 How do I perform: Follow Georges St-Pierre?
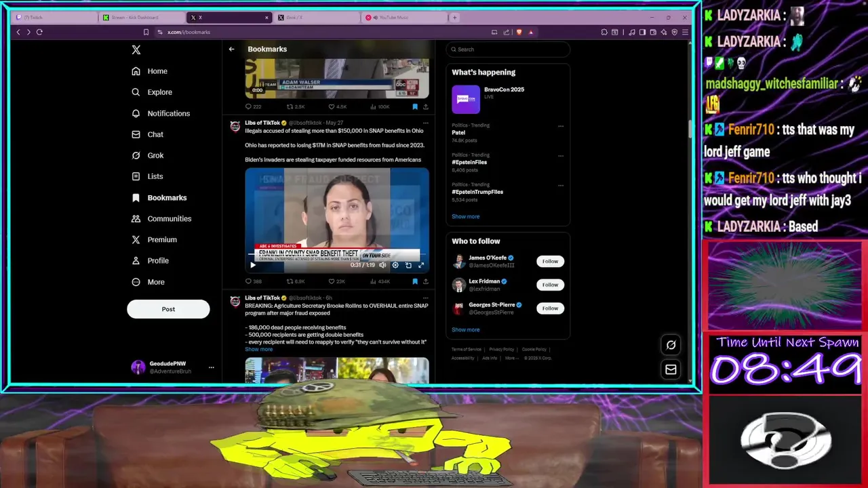pos(550,308)
